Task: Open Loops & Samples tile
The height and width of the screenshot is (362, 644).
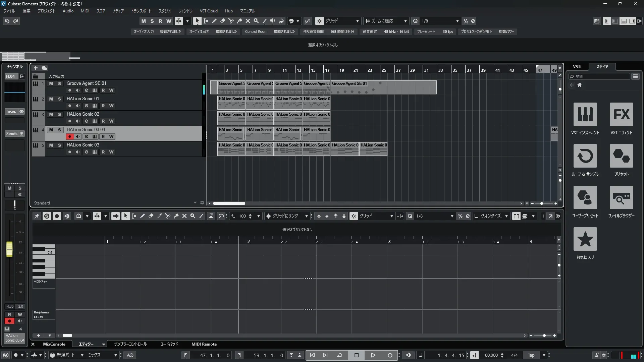Action: (x=585, y=156)
